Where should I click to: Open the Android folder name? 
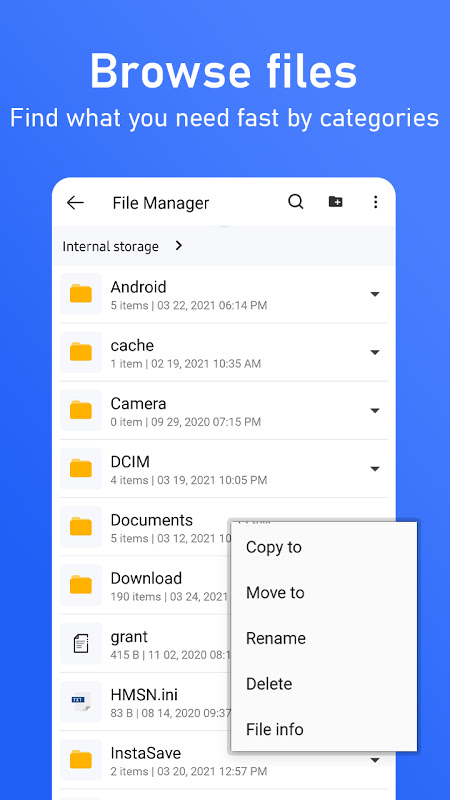click(138, 287)
